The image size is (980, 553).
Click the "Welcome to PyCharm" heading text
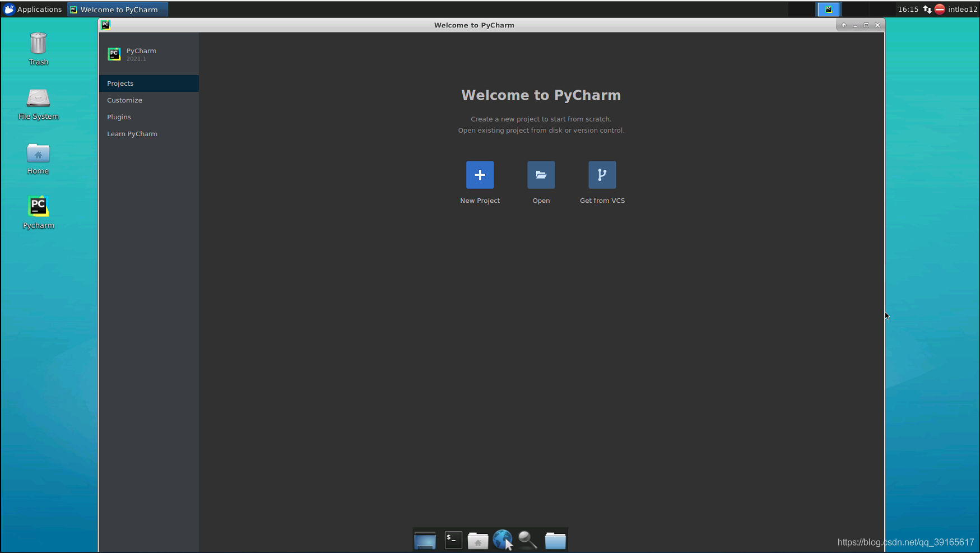coord(541,95)
